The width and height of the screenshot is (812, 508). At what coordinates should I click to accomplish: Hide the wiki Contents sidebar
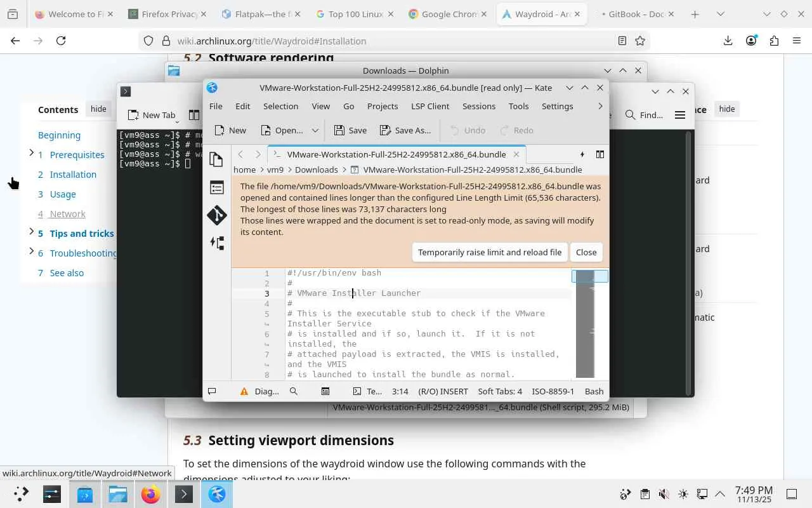point(98,109)
